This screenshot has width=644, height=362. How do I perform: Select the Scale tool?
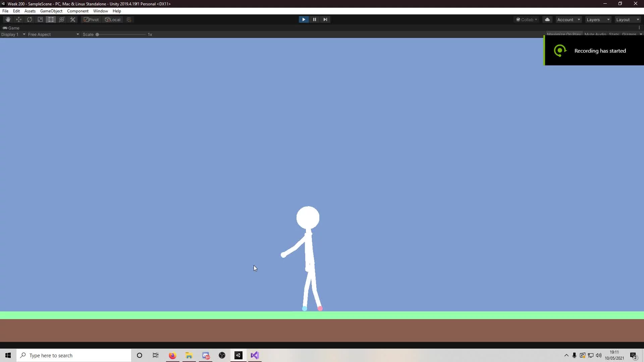pyautogui.click(x=40, y=19)
